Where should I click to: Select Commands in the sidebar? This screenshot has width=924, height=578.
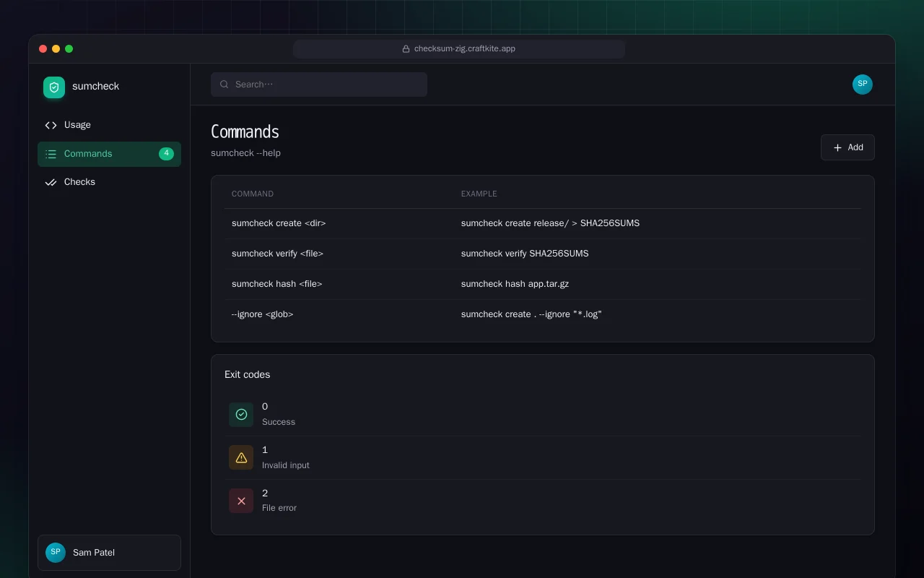tap(109, 154)
